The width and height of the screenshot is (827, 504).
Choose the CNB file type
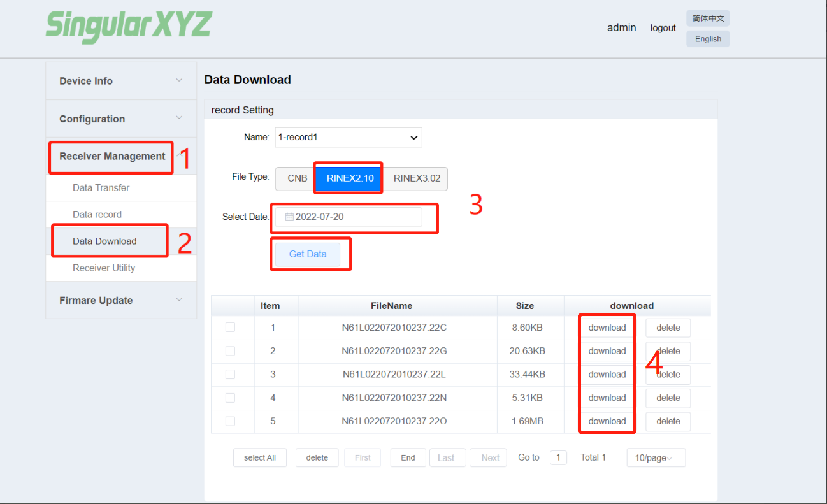[297, 178]
